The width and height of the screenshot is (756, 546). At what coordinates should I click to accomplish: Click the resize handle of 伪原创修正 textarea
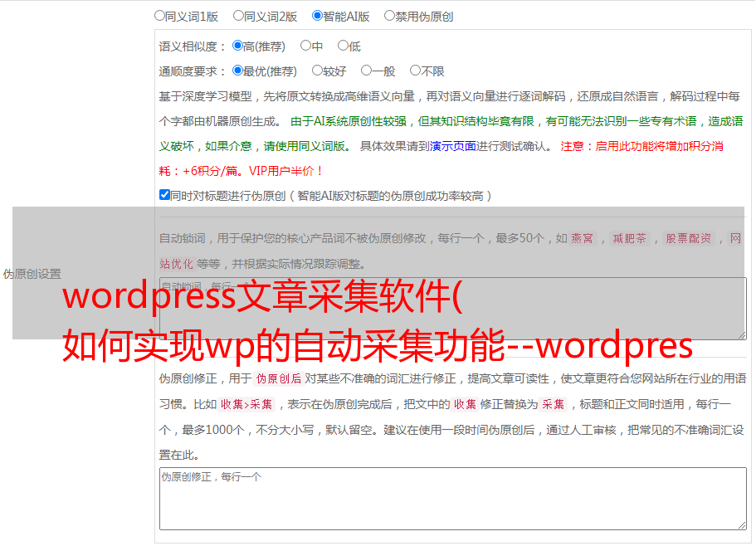point(742,525)
